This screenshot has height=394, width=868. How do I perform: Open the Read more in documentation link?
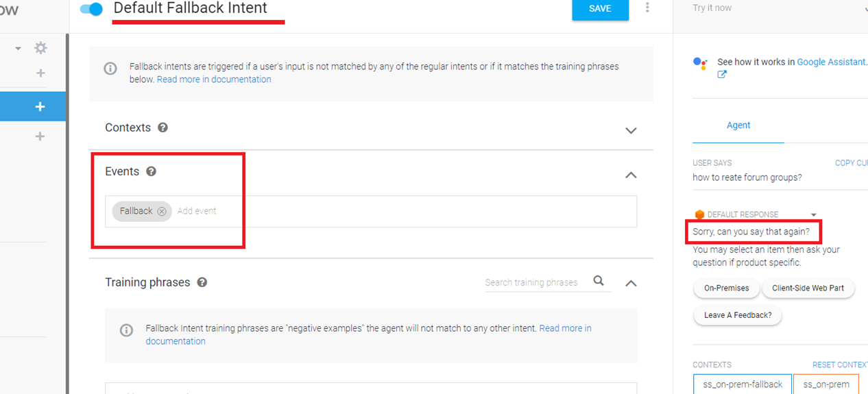tap(214, 79)
